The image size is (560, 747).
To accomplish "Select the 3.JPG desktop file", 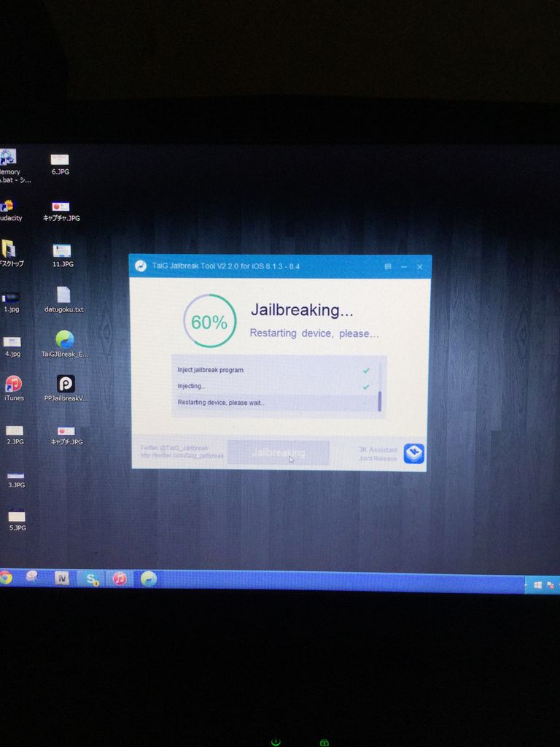I will pyautogui.click(x=16, y=479).
